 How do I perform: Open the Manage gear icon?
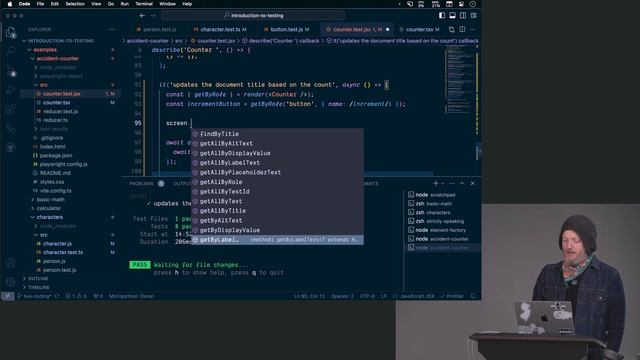click(11, 282)
